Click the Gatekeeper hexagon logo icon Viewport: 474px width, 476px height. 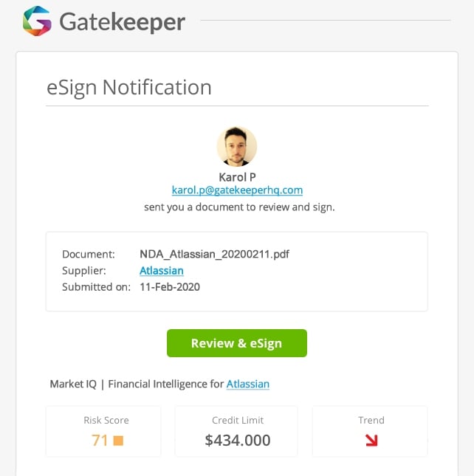[x=36, y=21]
